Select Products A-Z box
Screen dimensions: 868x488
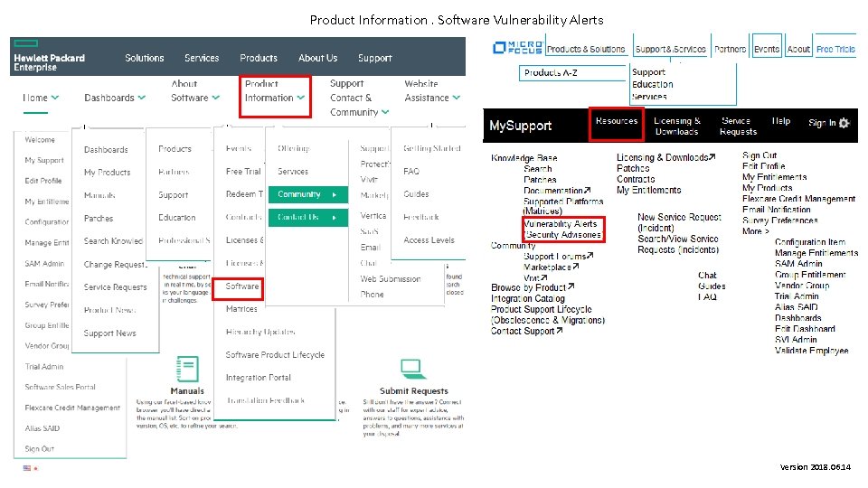coord(573,72)
